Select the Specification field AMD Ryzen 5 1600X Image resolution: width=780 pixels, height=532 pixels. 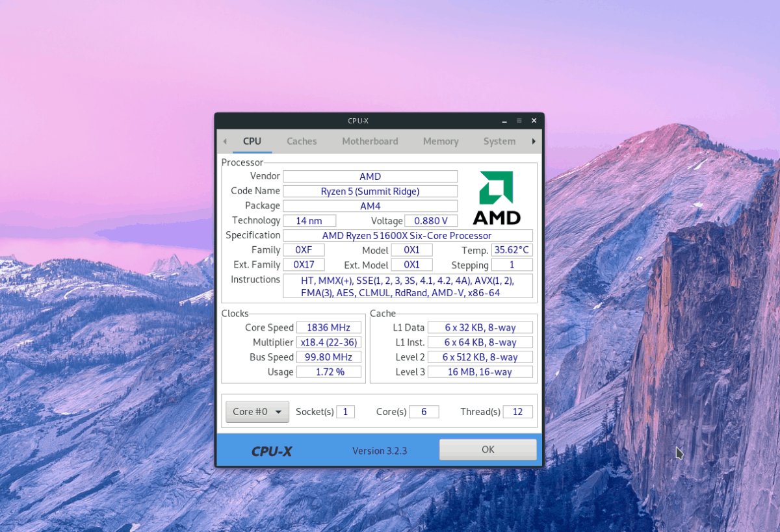pos(408,236)
